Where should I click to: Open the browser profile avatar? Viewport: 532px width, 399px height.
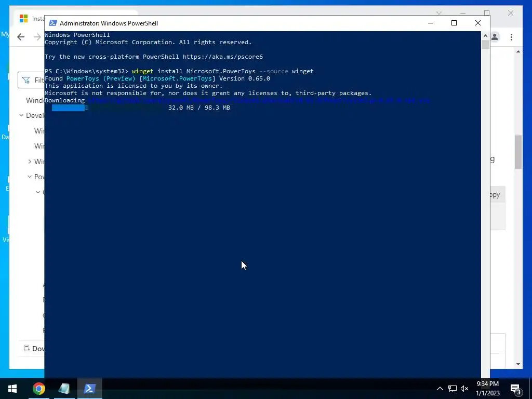coord(495,37)
